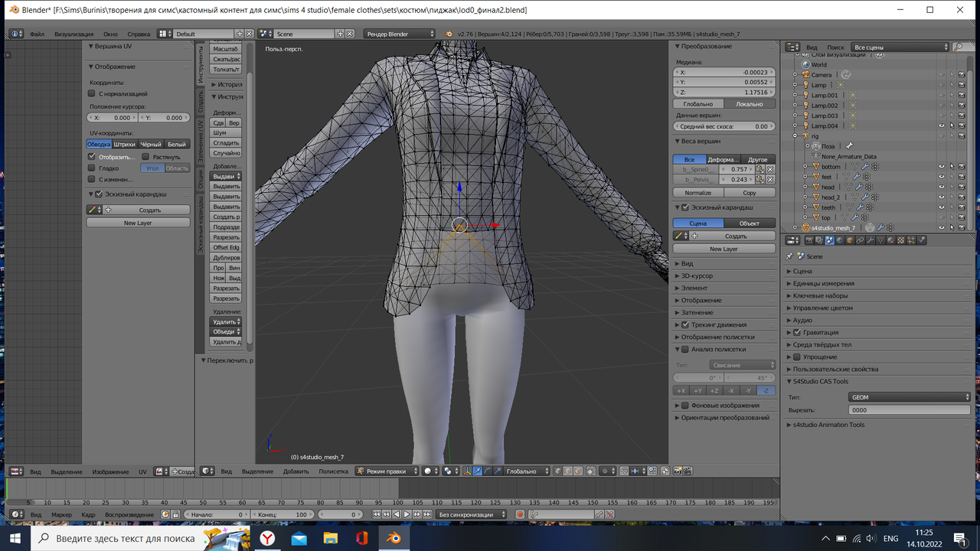980x551 pixels.
Task: Open the Texture checkerboard properties tab
Action: point(900,240)
